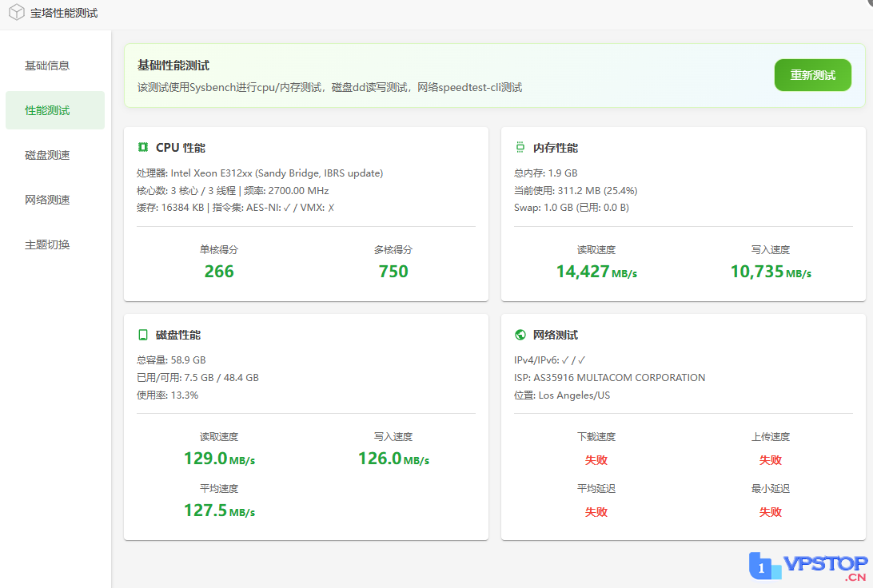873x588 pixels.
Task: Open 主题切换 theme switcher
Action: (47, 244)
